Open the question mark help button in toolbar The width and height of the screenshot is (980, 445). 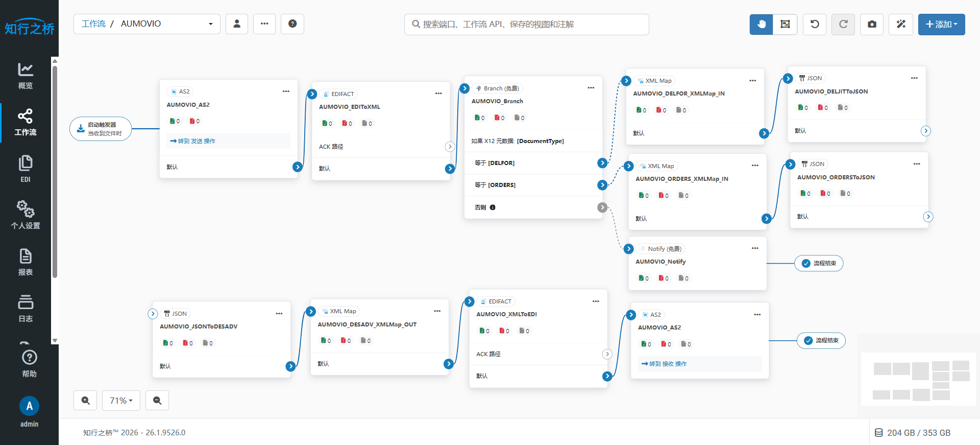[292, 24]
